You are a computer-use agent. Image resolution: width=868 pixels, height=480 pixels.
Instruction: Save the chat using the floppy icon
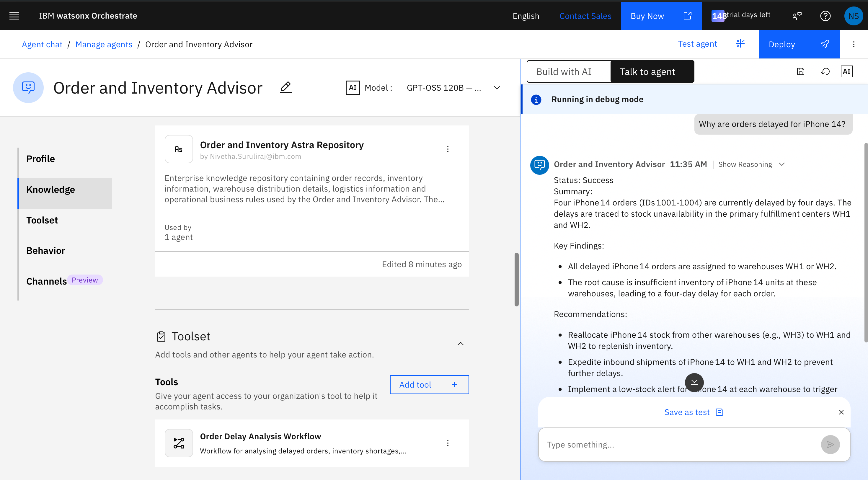[801, 71]
